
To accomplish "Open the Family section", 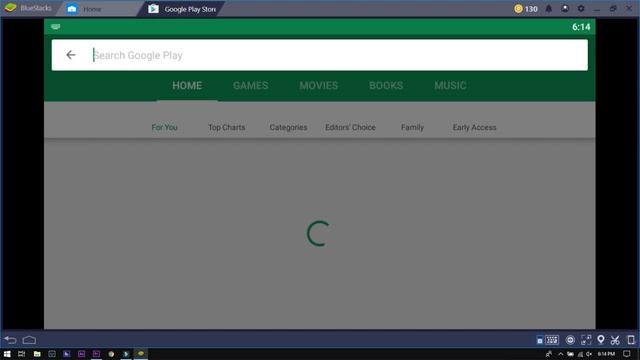I will click(412, 127).
